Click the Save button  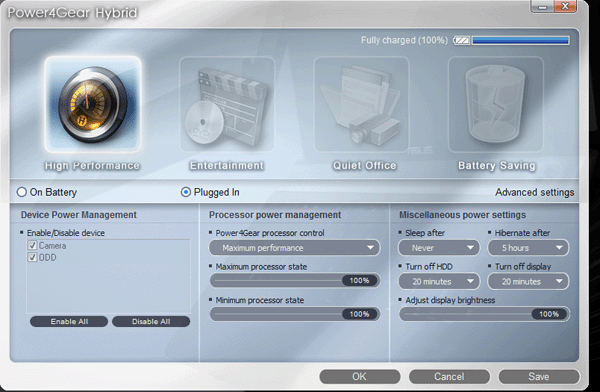point(539,377)
